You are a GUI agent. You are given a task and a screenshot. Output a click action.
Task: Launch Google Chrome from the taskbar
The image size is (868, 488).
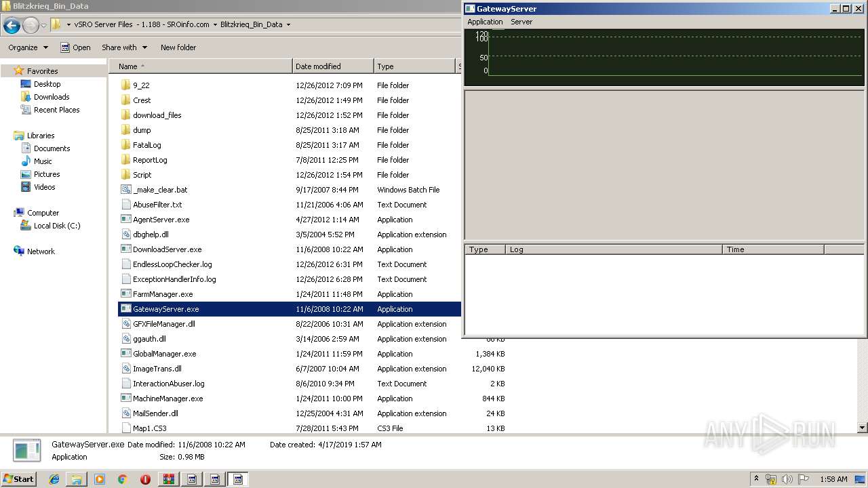(122, 479)
